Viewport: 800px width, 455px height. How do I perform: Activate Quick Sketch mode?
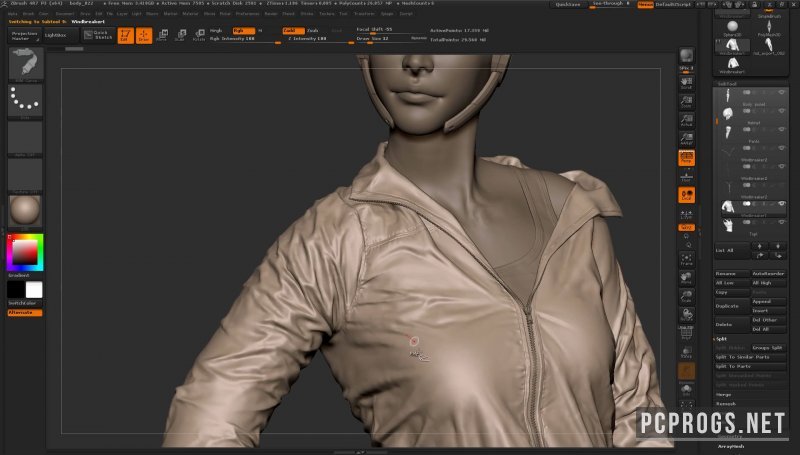coord(98,35)
